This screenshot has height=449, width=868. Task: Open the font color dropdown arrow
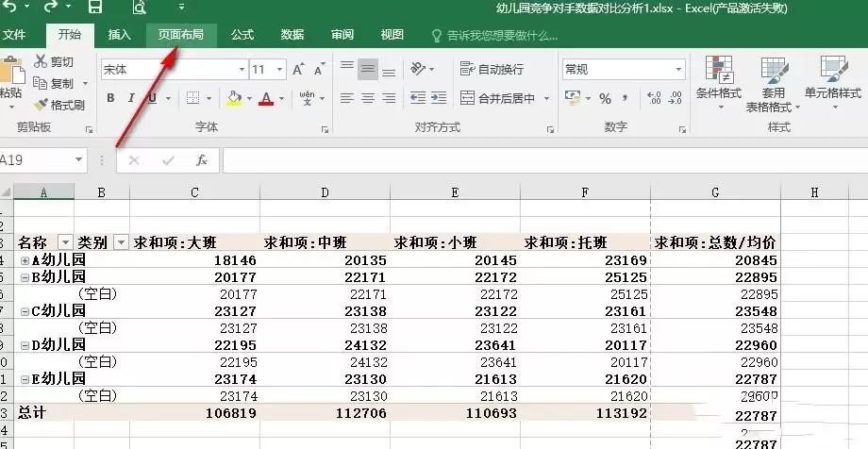[x=281, y=99]
